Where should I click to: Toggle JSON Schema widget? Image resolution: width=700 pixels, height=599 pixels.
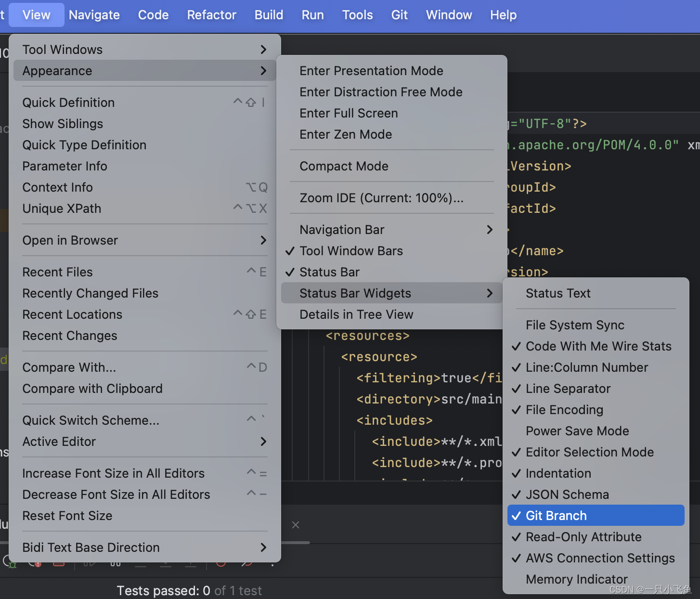point(596,495)
